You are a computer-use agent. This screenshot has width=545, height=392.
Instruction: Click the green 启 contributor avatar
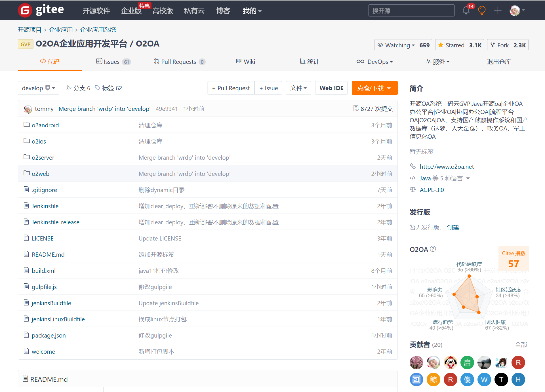point(467,363)
